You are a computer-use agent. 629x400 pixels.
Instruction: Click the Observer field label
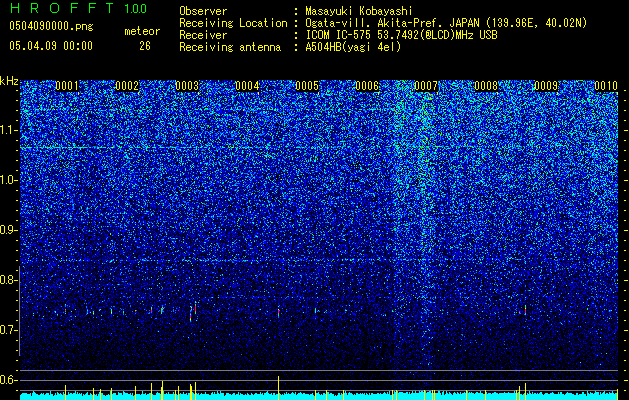(x=203, y=11)
